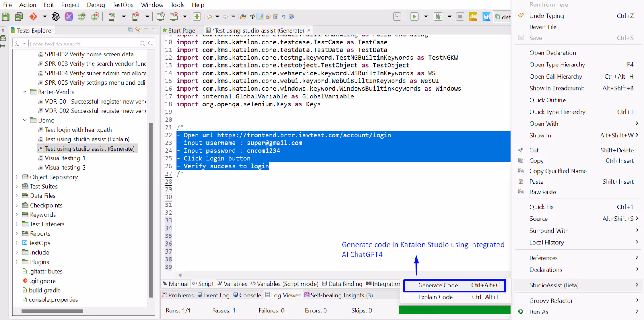Open the ChatGPT StudioAssist toolbar icon

point(56,17)
